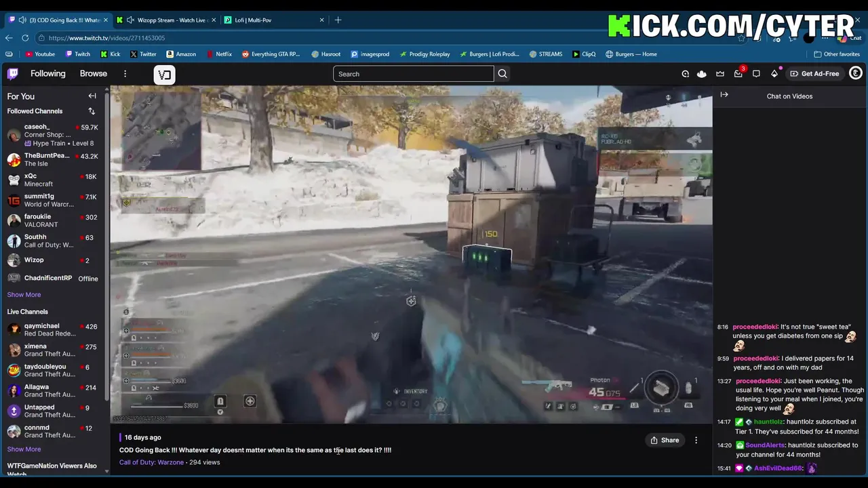Collapse the For You sidebar
868x488 pixels.
point(92,96)
